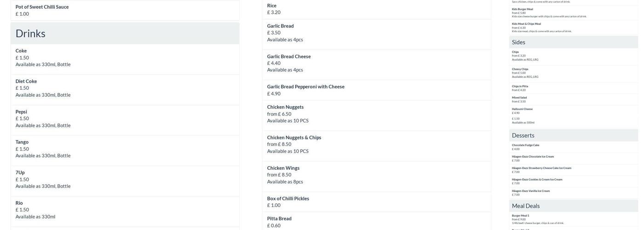
Task: Pick the Pepsi menu item
Action: [x=21, y=112]
